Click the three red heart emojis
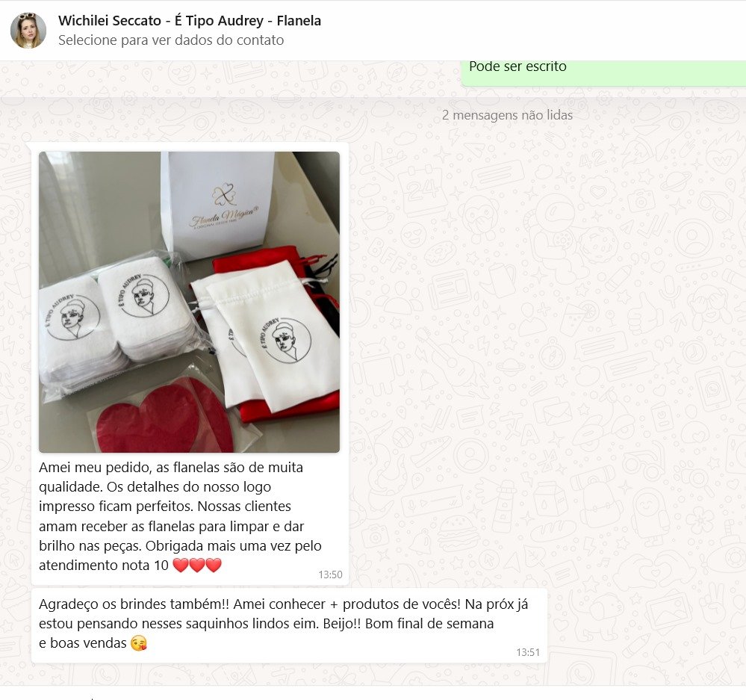This screenshot has width=746, height=700. click(197, 566)
